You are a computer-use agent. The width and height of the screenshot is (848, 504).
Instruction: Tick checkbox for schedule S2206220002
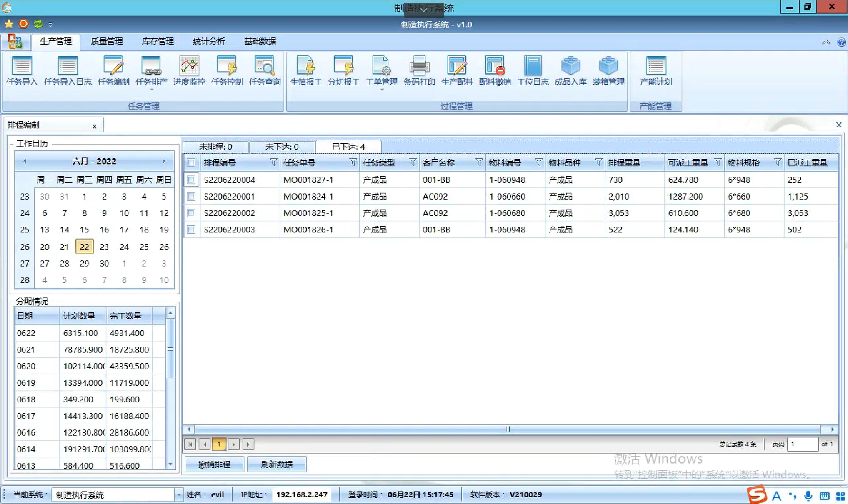pos(191,213)
